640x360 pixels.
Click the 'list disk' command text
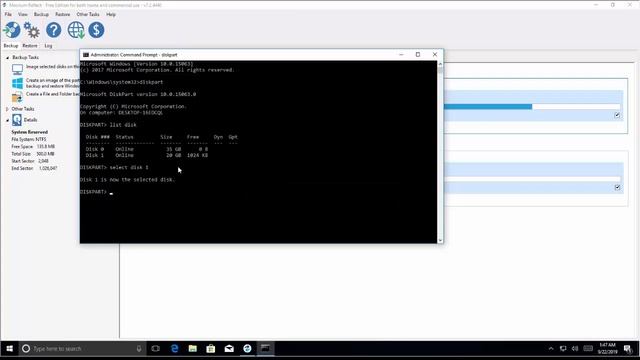click(x=123, y=125)
